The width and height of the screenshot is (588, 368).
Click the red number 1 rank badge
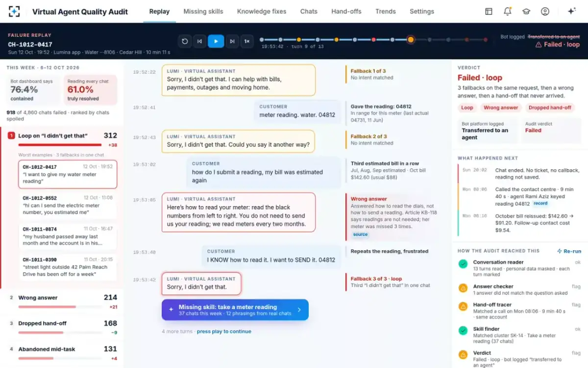11,136
